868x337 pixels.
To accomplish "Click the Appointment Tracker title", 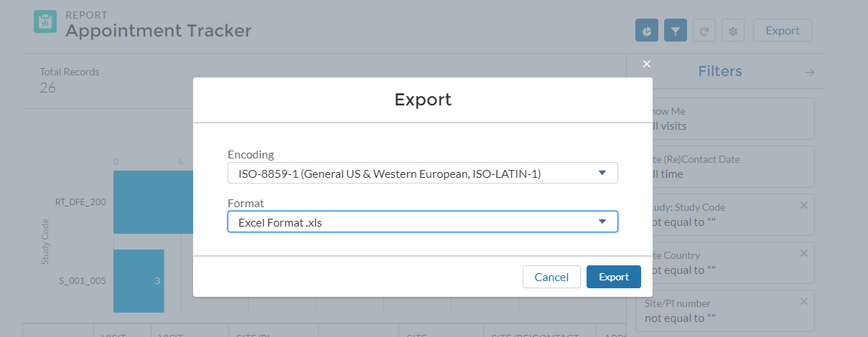I will click(159, 31).
